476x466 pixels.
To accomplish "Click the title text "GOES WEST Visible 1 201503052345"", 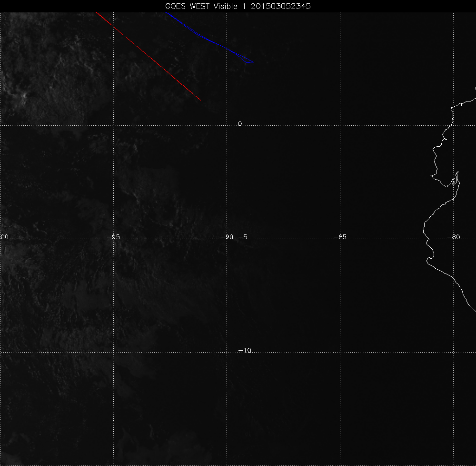I will (x=238, y=6).
